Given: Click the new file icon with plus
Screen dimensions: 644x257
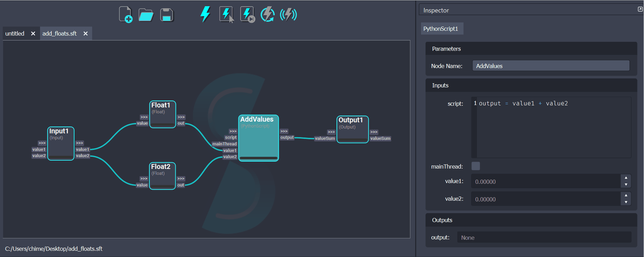Looking at the screenshot, I should click(x=126, y=15).
